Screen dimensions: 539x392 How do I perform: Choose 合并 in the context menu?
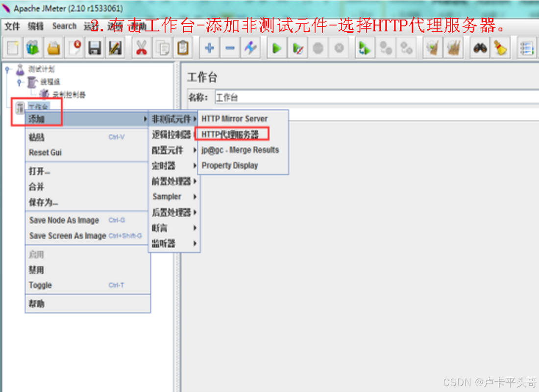click(x=87, y=187)
